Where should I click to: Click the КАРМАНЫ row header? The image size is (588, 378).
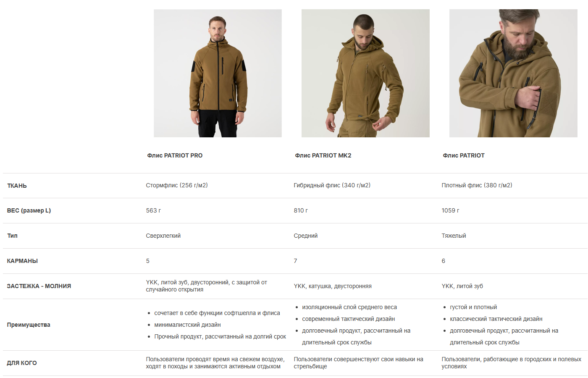click(22, 261)
